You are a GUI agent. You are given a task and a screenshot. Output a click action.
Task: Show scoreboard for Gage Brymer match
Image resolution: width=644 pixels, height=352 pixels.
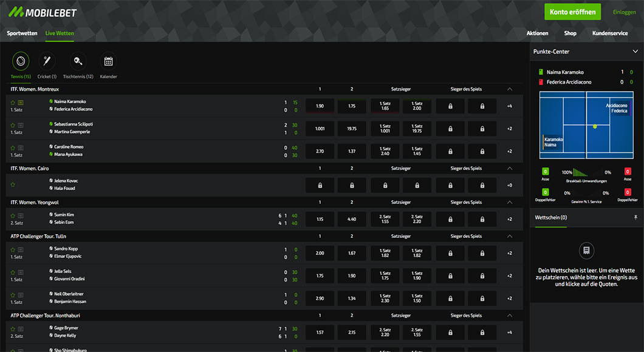click(x=21, y=329)
